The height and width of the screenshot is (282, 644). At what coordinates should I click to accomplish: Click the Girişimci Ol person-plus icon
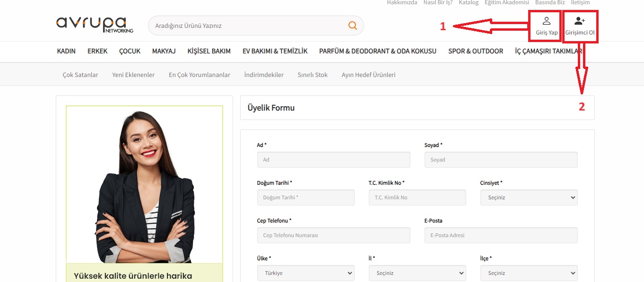(580, 20)
